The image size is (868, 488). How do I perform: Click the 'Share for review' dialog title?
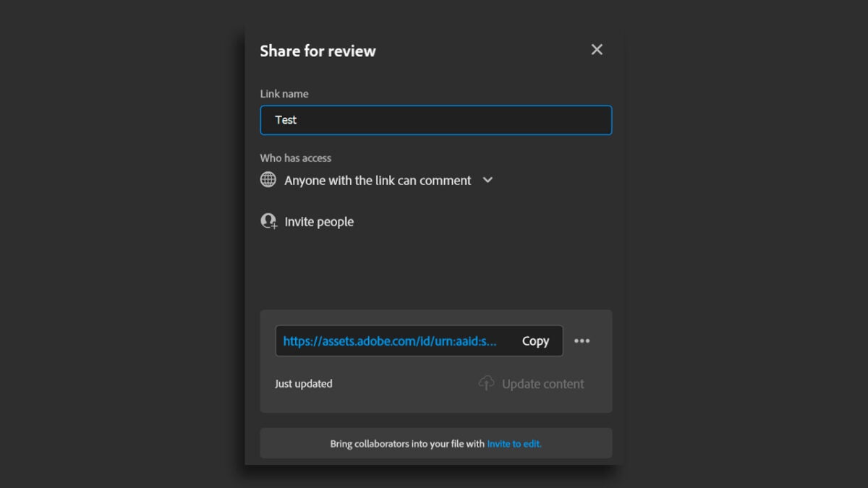318,51
